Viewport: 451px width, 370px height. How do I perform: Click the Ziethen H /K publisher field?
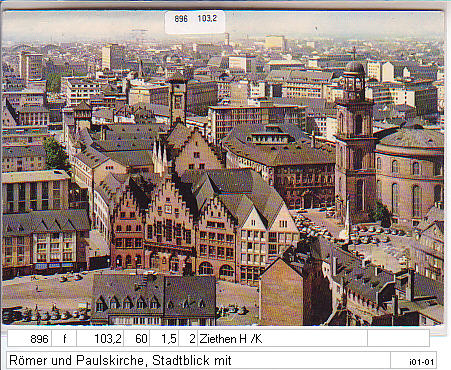282,339
